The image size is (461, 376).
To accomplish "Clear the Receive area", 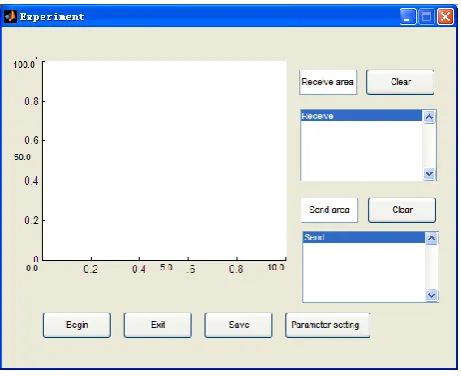I will pyautogui.click(x=400, y=82).
